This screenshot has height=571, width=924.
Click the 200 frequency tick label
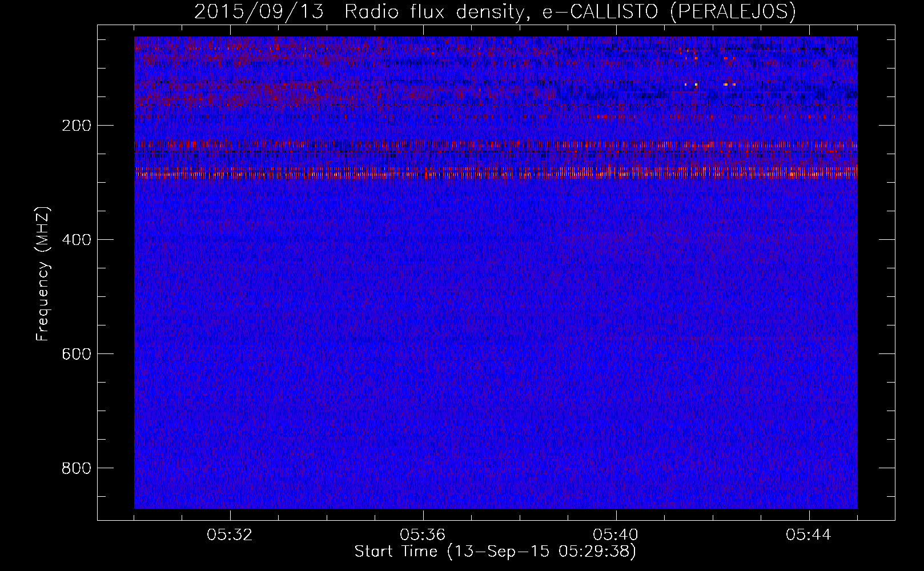[76, 126]
